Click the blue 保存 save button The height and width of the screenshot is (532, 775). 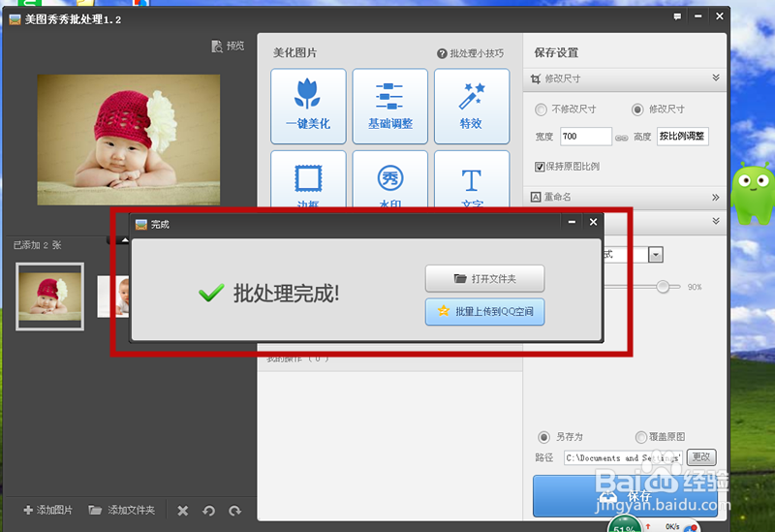tap(625, 496)
